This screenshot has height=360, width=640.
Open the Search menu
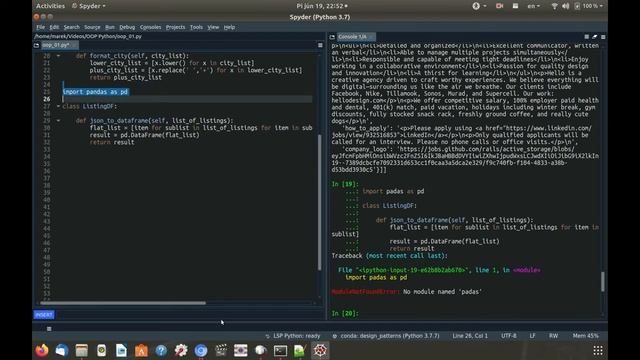point(71,27)
